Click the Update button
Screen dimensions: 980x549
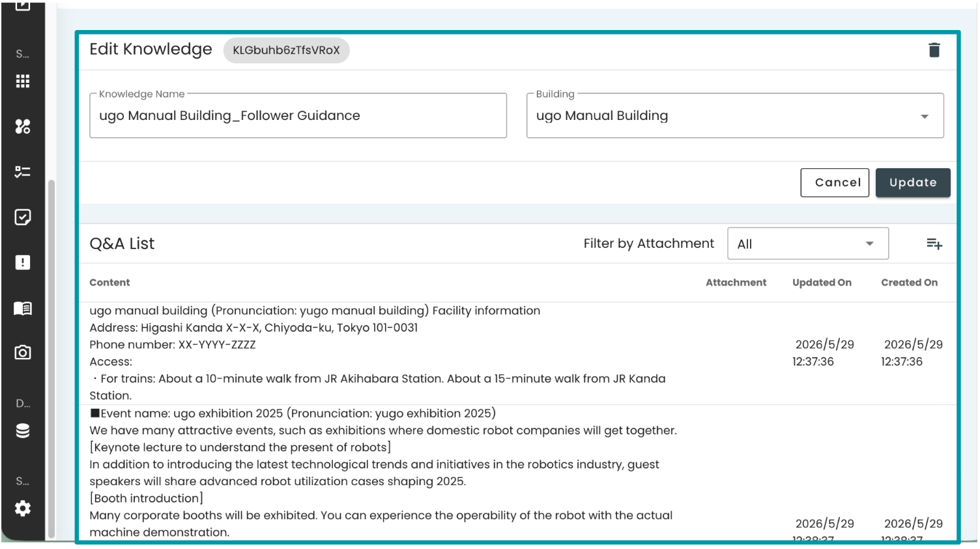click(x=913, y=183)
